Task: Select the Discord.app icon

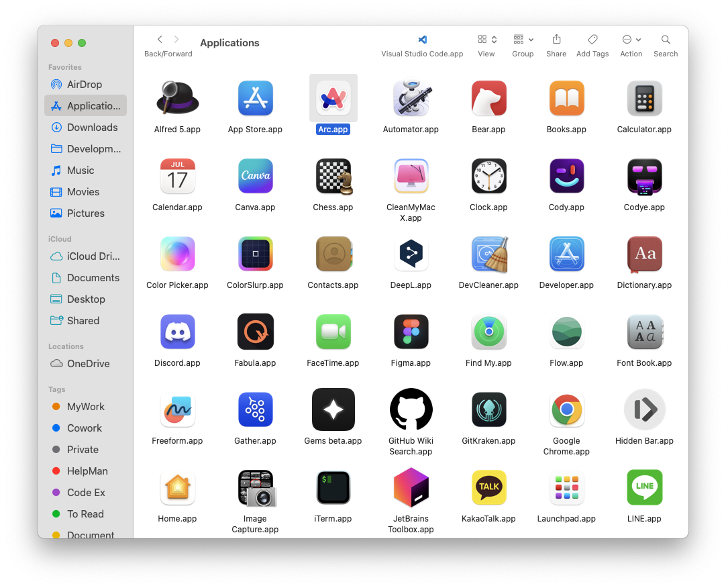Action: pos(177,332)
